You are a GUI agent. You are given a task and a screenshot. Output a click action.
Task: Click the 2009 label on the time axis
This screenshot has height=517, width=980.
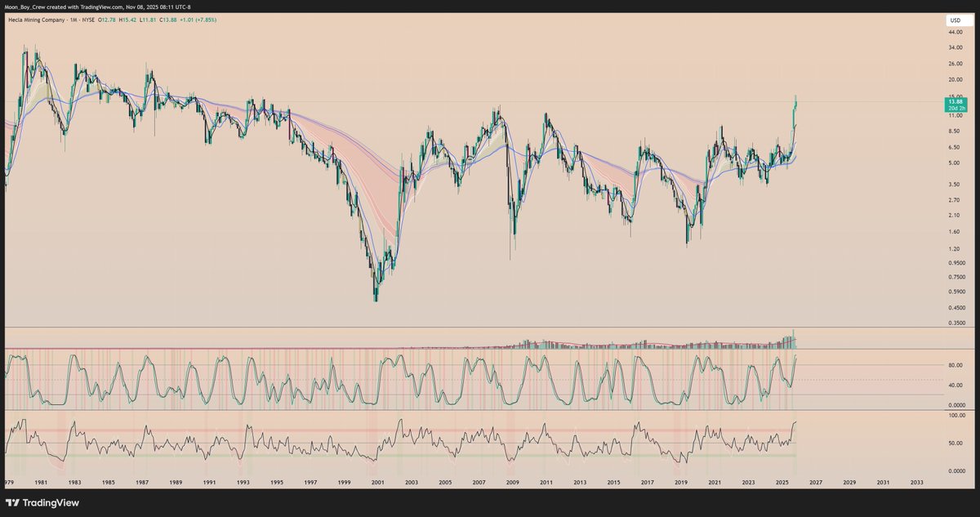click(512, 483)
